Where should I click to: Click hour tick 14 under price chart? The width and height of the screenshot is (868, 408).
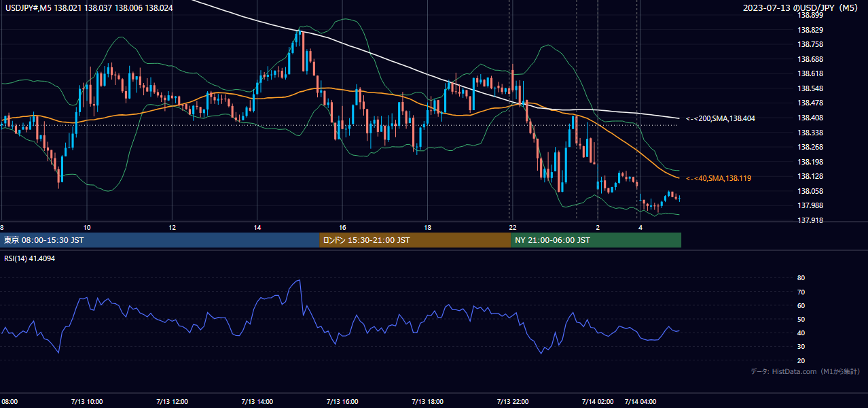[x=257, y=227]
